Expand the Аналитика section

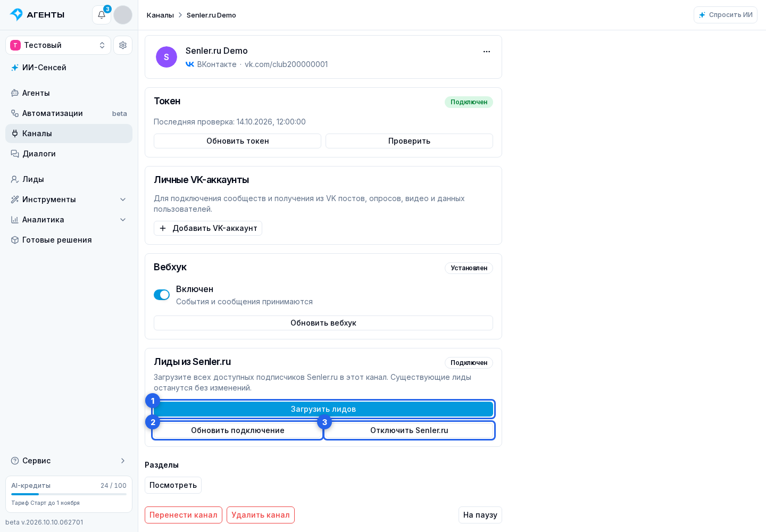pos(69,220)
